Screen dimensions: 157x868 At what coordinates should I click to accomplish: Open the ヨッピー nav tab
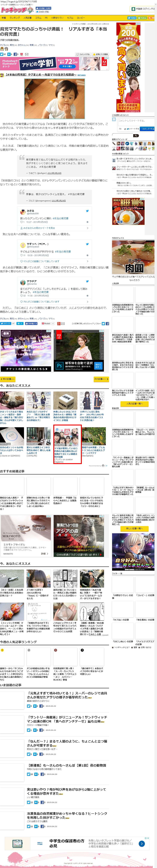[x=81, y=18]
